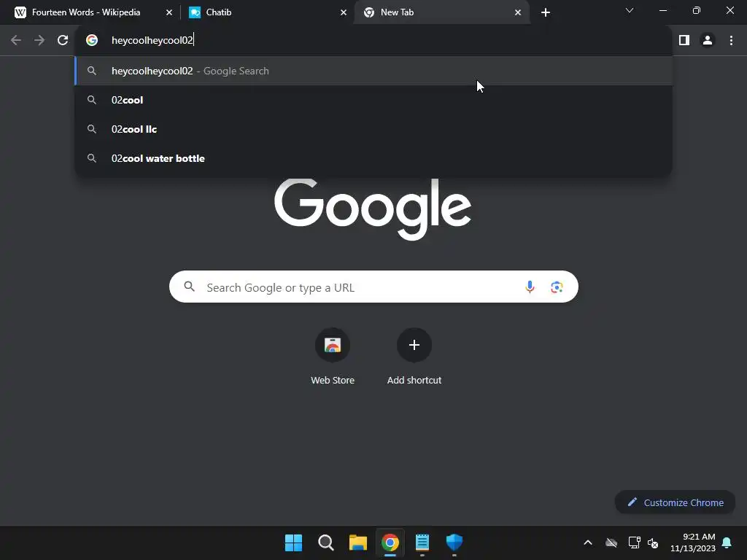
Task: Click the magnifier icon in the Google search box
Action: (190, 286)
